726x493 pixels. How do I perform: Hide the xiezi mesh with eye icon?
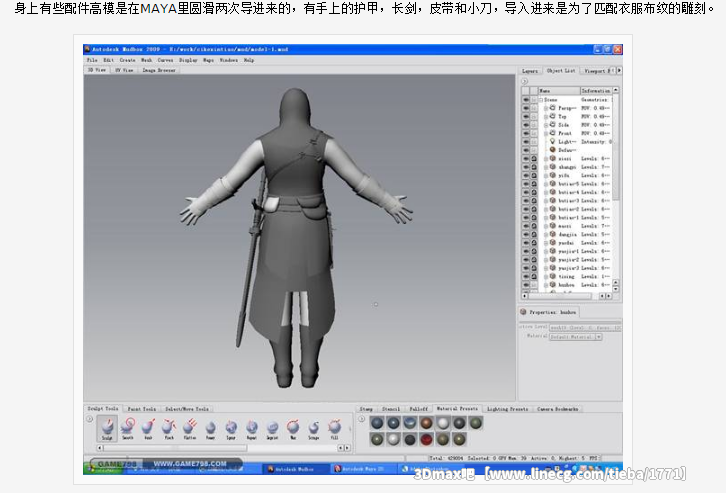point(526,158)
